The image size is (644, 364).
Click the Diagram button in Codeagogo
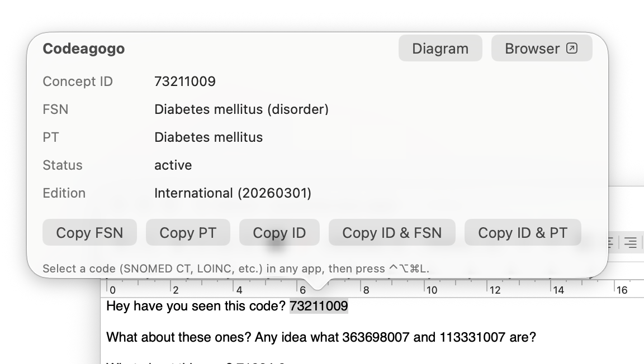click(440, 48)
